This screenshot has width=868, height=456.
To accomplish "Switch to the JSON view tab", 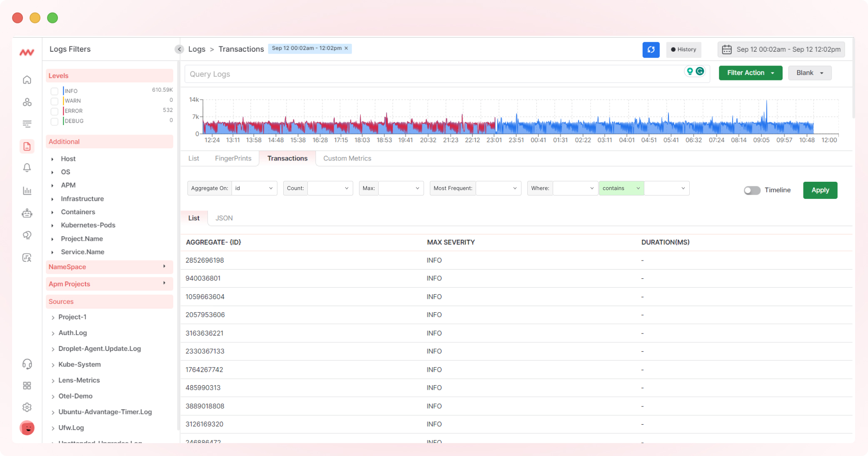I will (x=224, y=218).
